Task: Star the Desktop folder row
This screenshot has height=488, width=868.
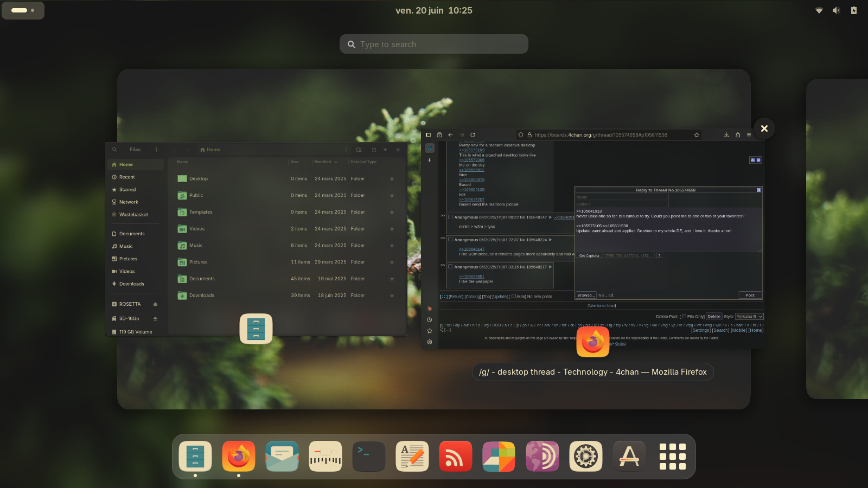Action: point(392,178)
